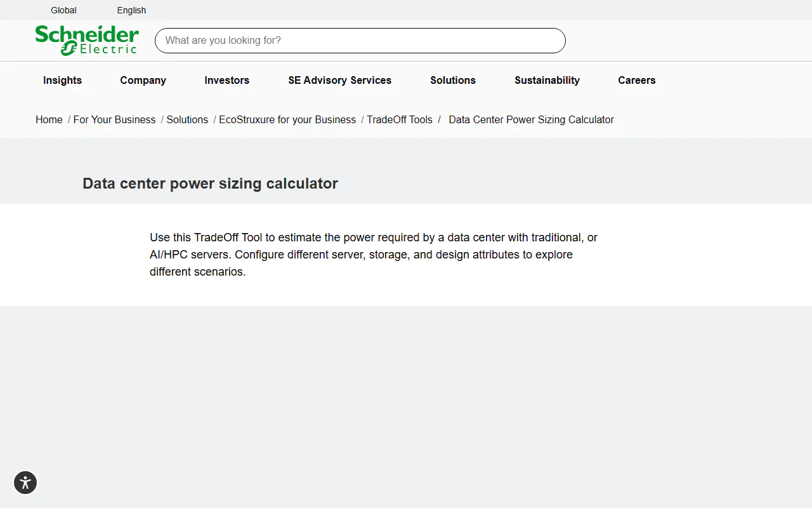Open EcoStruxure for your Business breadcrumb

pos(287,119)
